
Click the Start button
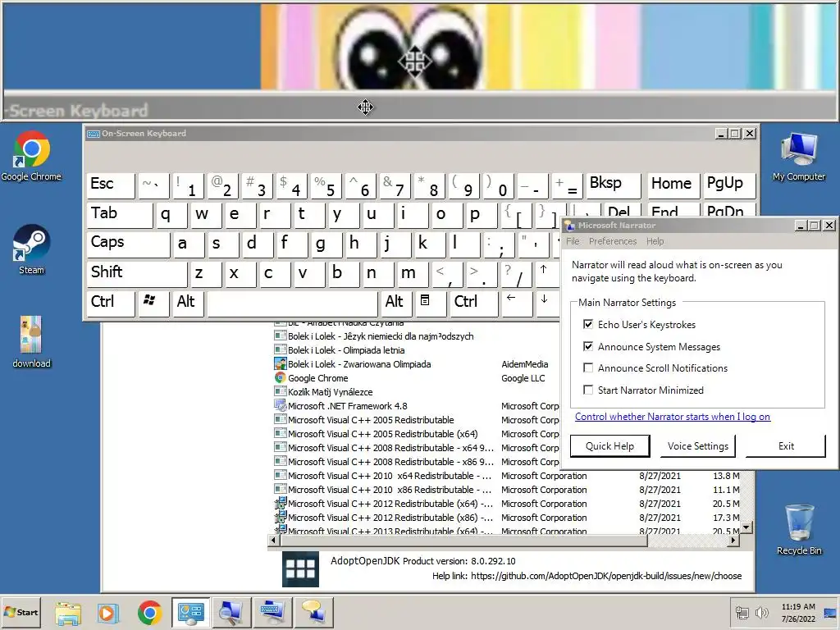point(21,612)
